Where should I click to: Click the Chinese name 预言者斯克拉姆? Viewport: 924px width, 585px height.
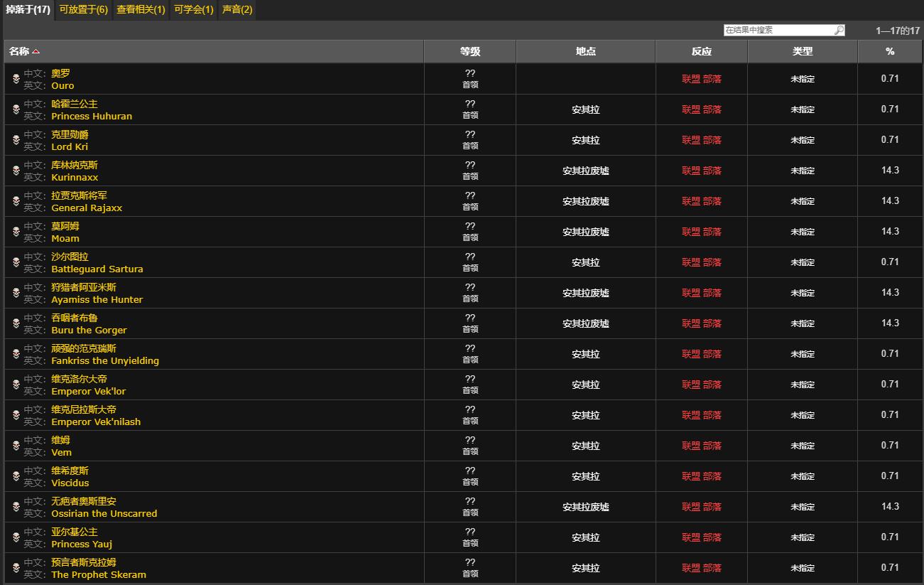point(84,562)
